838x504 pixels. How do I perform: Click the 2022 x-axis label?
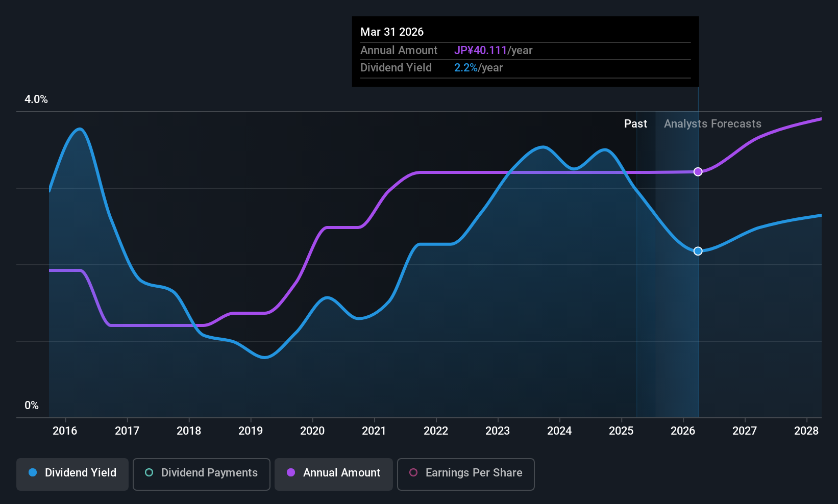pos(436,431)
